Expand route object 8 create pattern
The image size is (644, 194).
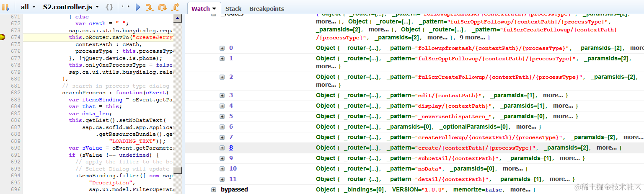click(x=222, y=148)
